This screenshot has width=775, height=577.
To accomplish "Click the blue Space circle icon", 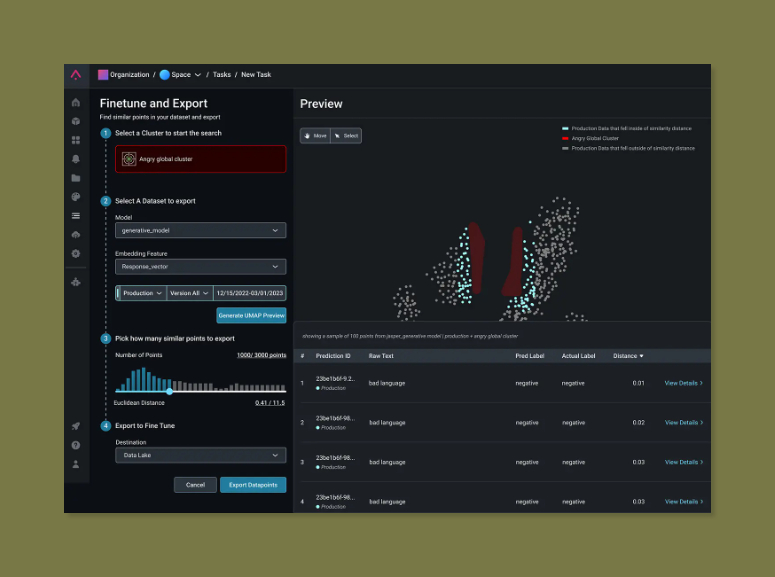I will [x=165, y=75].
